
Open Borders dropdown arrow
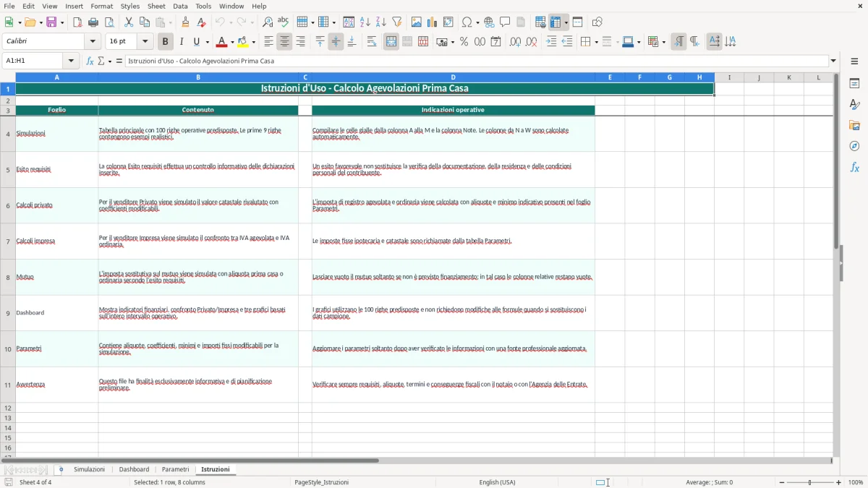[x=595, y=42]
